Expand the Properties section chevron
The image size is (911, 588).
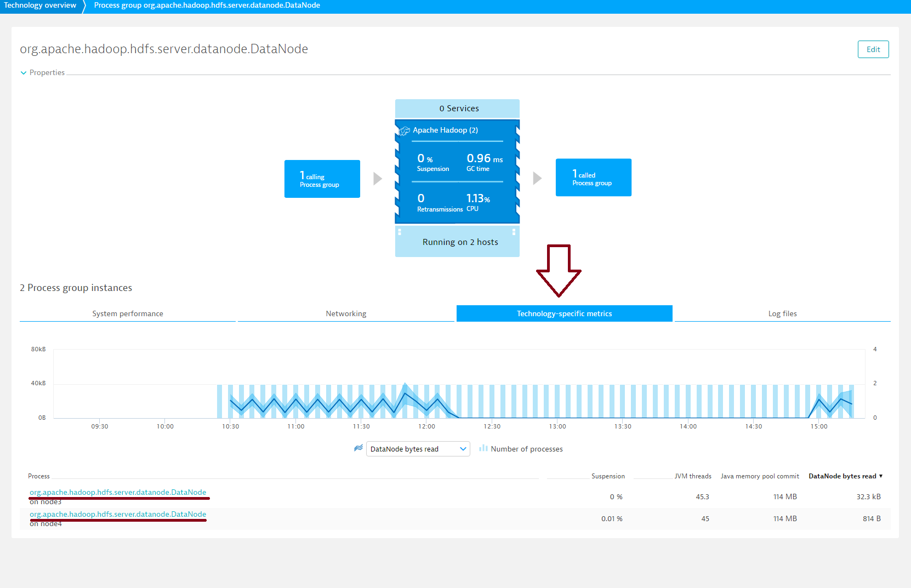click(24, 72)
